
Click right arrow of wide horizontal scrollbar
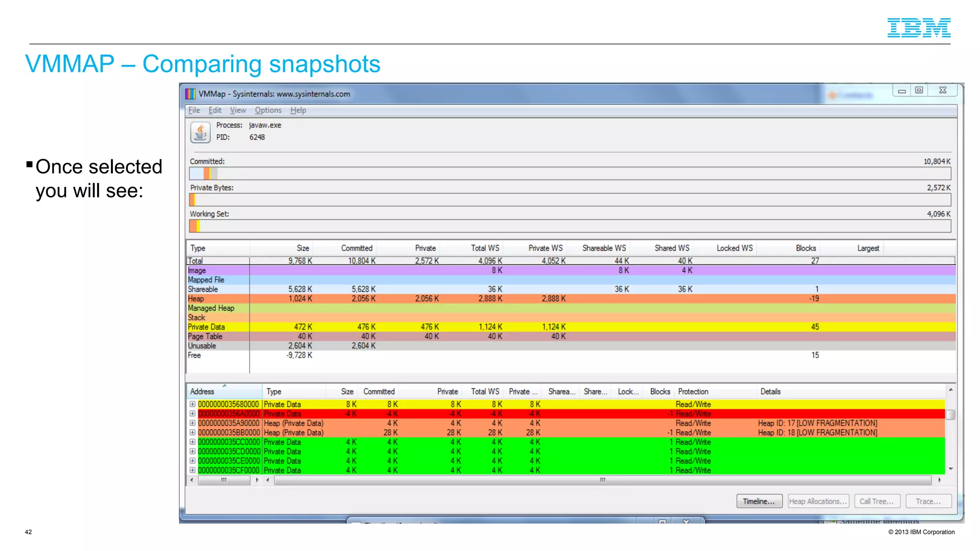click(939, 480)
